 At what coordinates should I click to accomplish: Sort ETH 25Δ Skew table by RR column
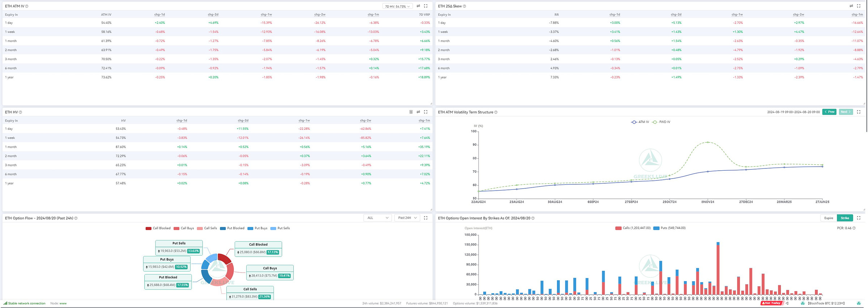point(557,14)
